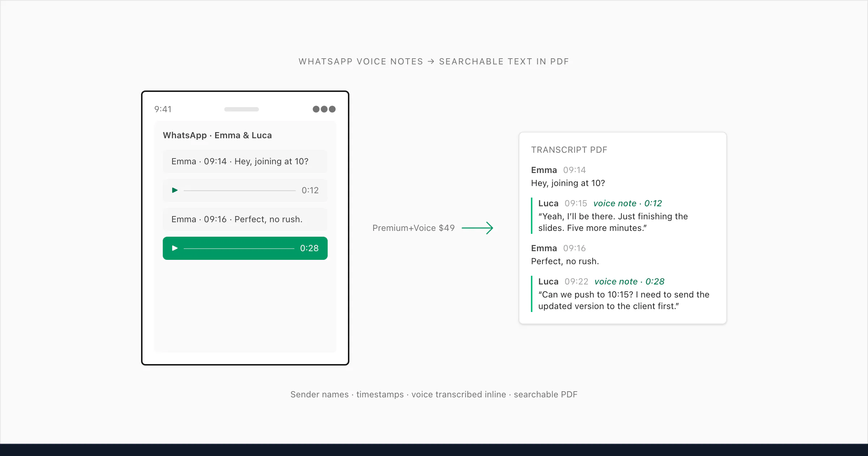Click the 09:22 timestamp next to Luca

click(x=576, y=282)
